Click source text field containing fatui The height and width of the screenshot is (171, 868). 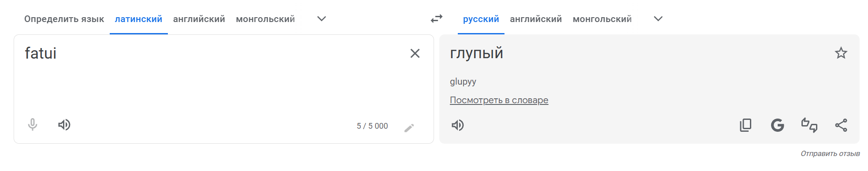coord(211,75)
